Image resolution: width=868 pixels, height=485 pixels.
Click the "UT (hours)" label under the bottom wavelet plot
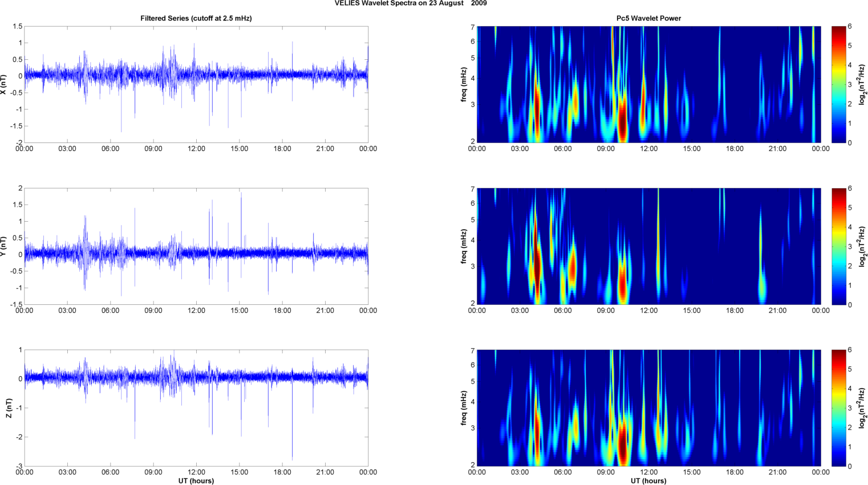pos(648,480)
